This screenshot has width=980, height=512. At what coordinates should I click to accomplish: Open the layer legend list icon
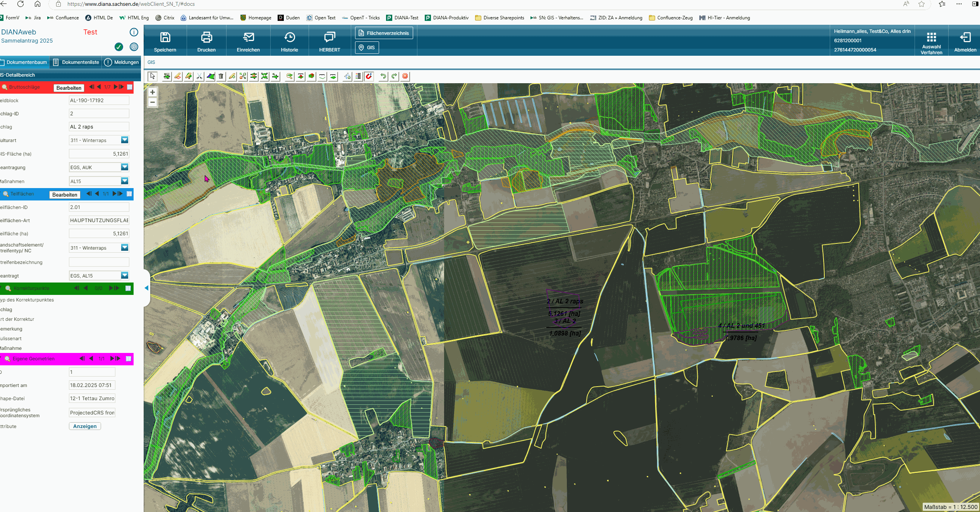(359, 76)
